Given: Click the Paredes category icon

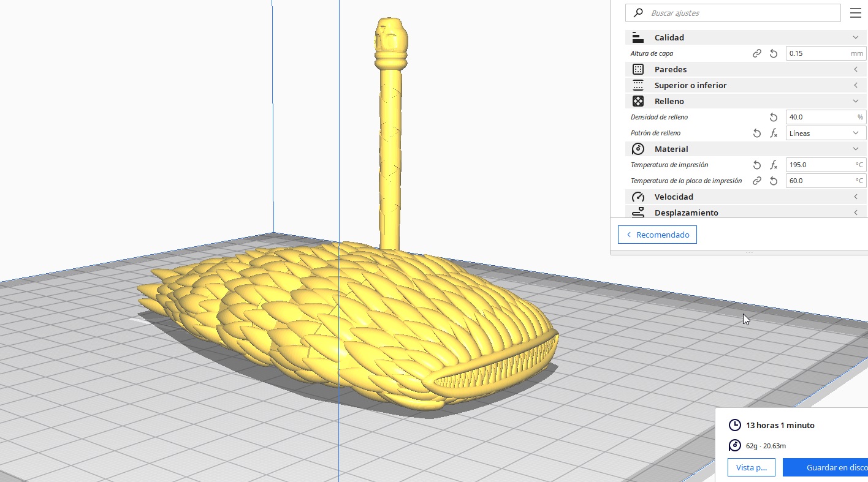Looking at the screenshot, I should tap(638, 69).
